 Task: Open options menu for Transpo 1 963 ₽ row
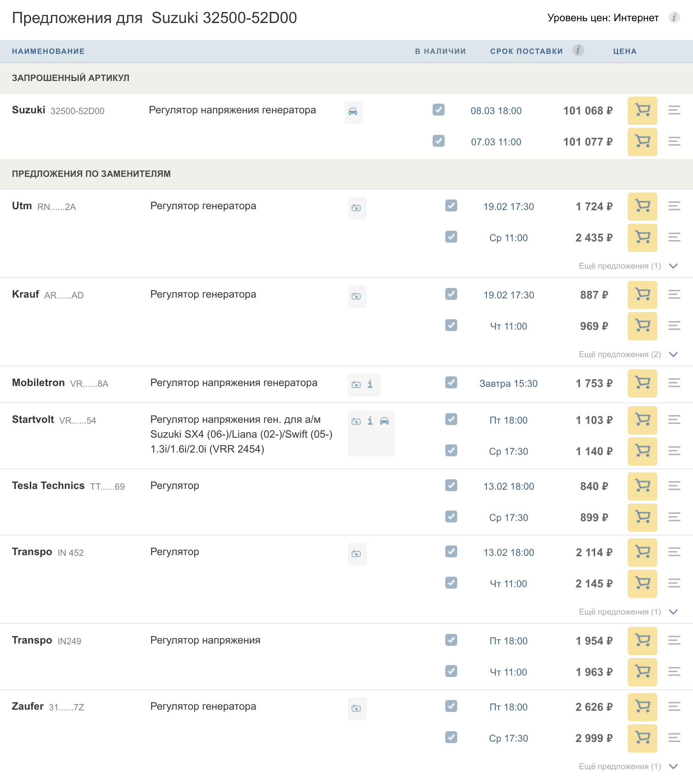(674, 672)
